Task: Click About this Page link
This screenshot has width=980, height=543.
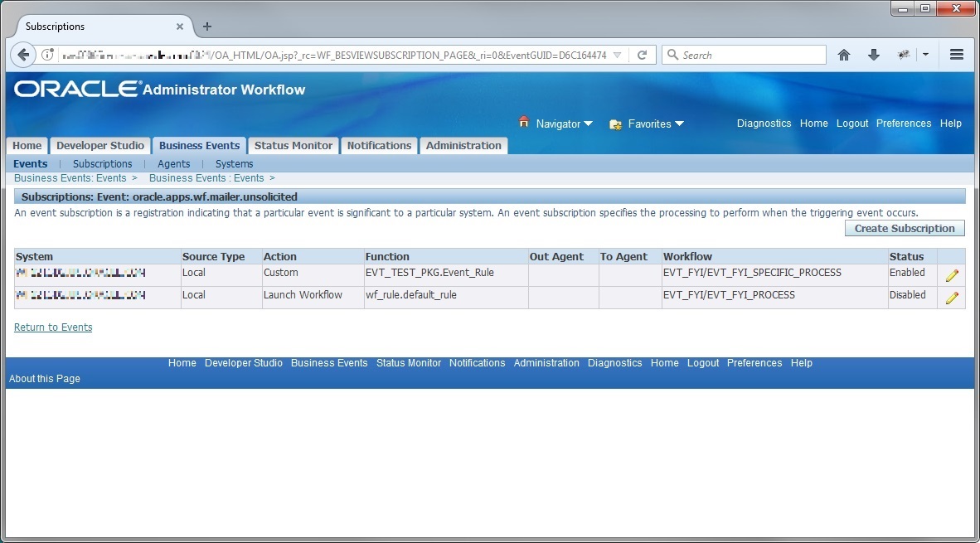Action: (45, 379)
